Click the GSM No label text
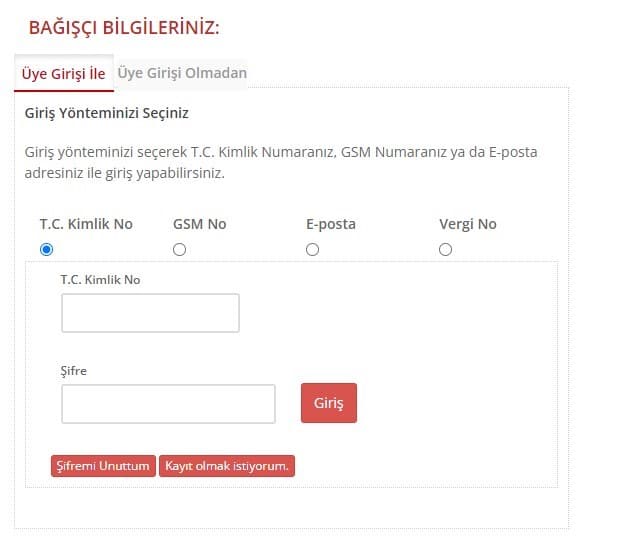This screenshot has height=547, width=638. click(199, 224)
